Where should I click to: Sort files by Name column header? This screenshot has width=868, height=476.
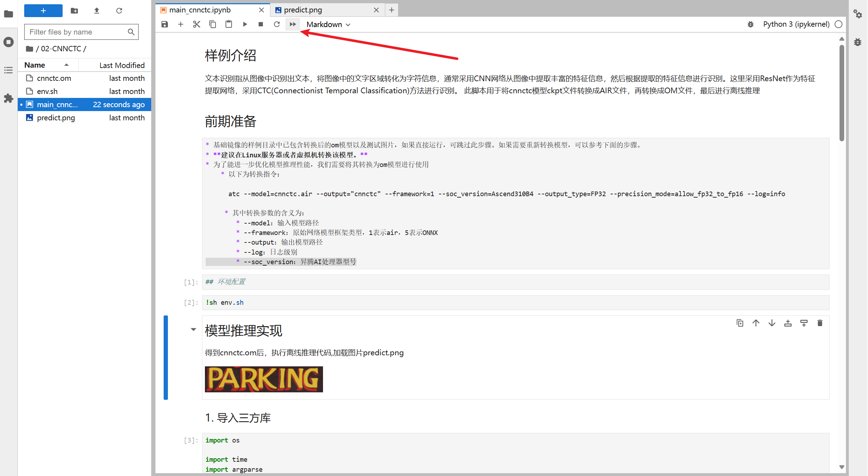tap(35, 65)
